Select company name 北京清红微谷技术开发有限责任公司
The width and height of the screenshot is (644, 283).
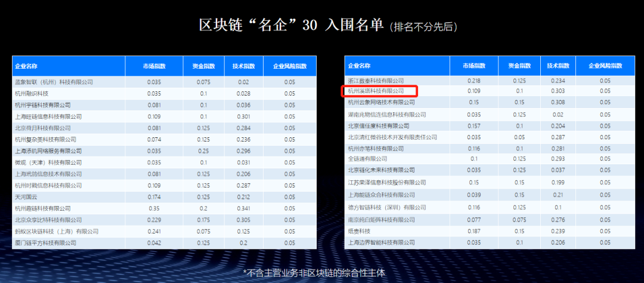[392, 137]
